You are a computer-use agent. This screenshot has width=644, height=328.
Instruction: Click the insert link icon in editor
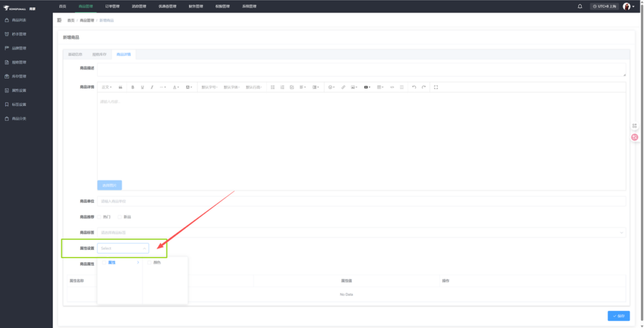tap(343, 87)
